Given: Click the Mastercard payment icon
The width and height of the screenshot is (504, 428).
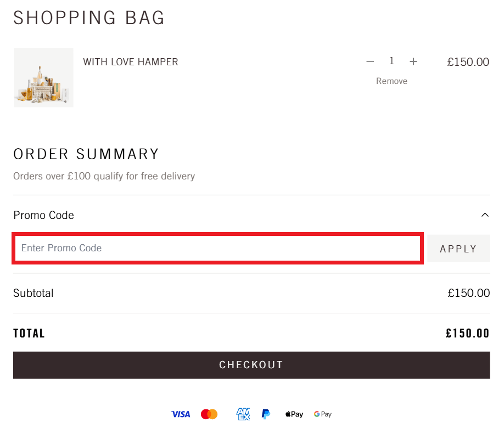Looking at the screenshot, I should 209,414.
